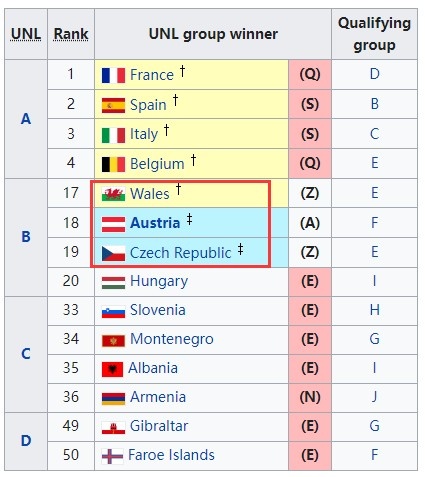Click the Spain flag icon
The height and width of the screenshot is (477, 425).
click(x=113, y=105)
